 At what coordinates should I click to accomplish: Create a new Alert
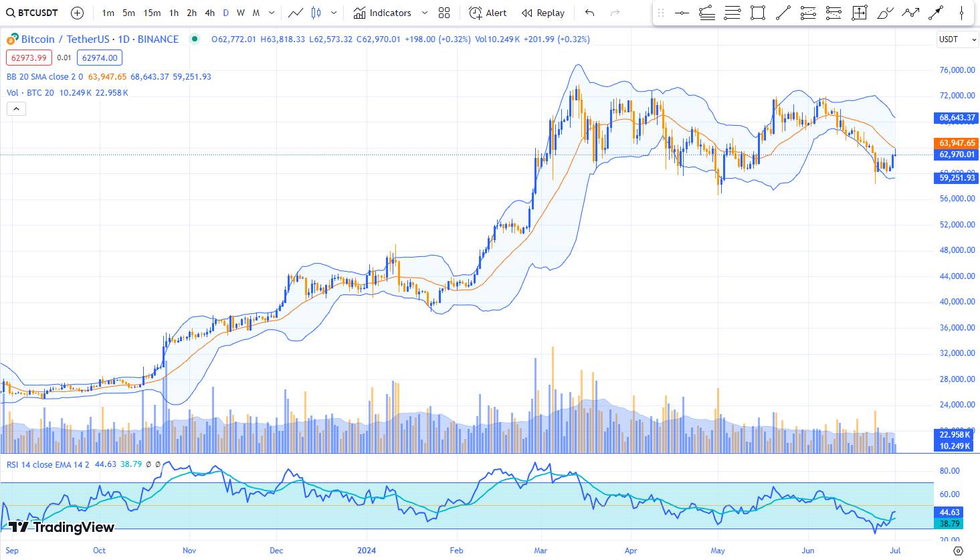pos(488,13)
